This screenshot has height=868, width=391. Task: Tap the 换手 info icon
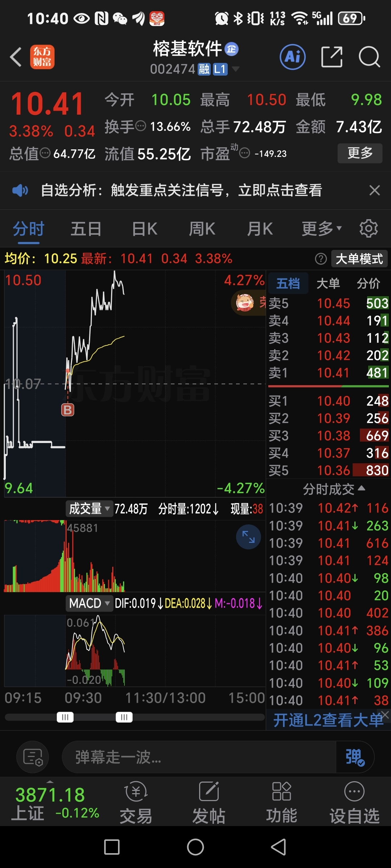140,126
